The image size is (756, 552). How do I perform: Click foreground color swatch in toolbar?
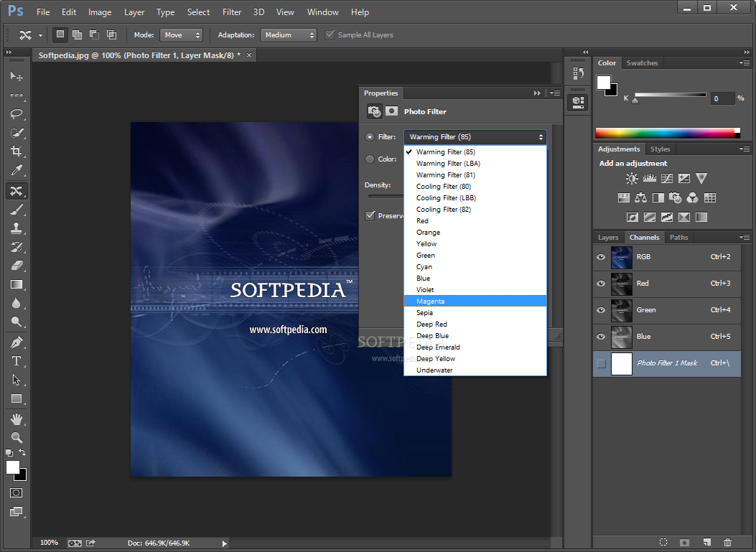[12, 467]
